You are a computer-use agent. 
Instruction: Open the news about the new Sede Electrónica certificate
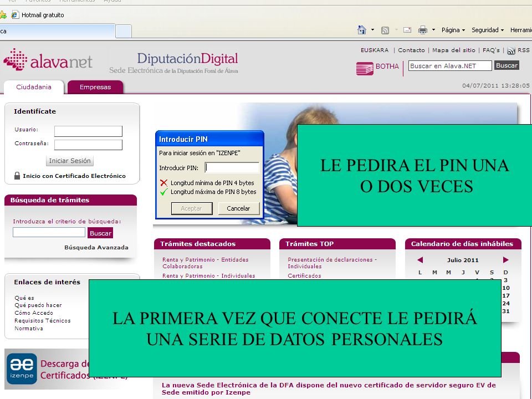click(329, 388)
